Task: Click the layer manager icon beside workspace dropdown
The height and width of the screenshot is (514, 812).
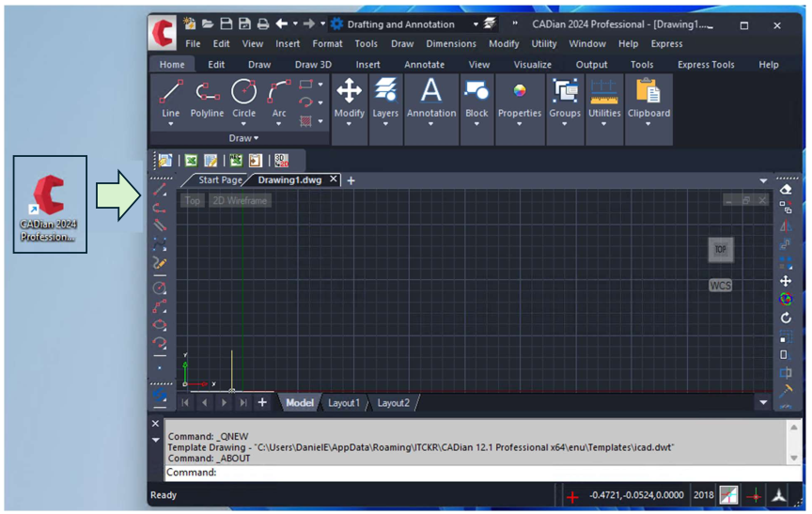Action: click(490, 23)
